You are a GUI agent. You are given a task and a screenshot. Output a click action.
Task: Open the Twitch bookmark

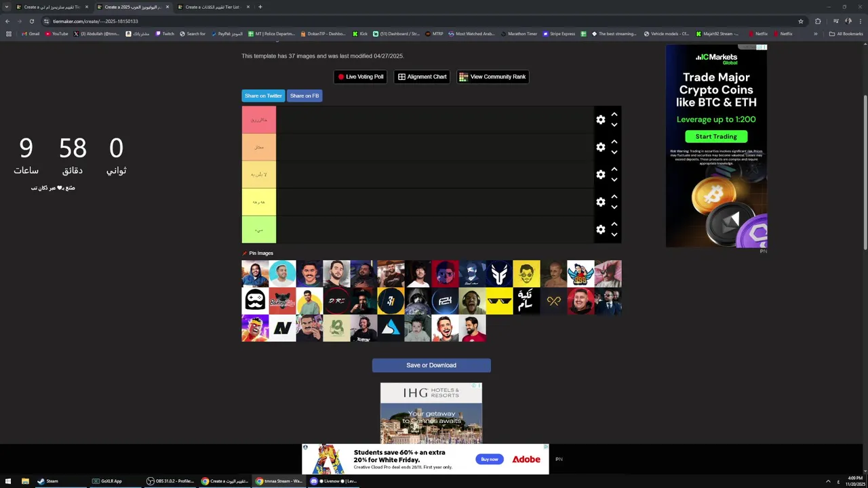165,34
